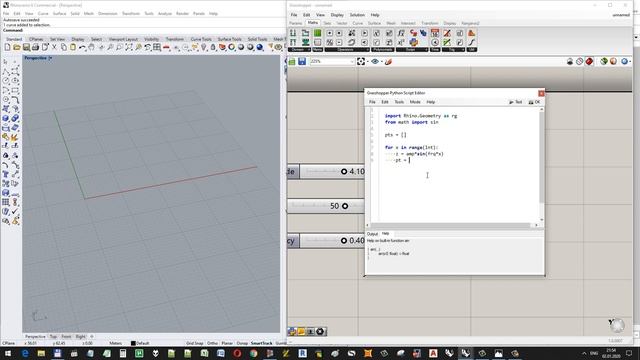Toggle Planar in Rhino status bar

click(x=227, y=343)
